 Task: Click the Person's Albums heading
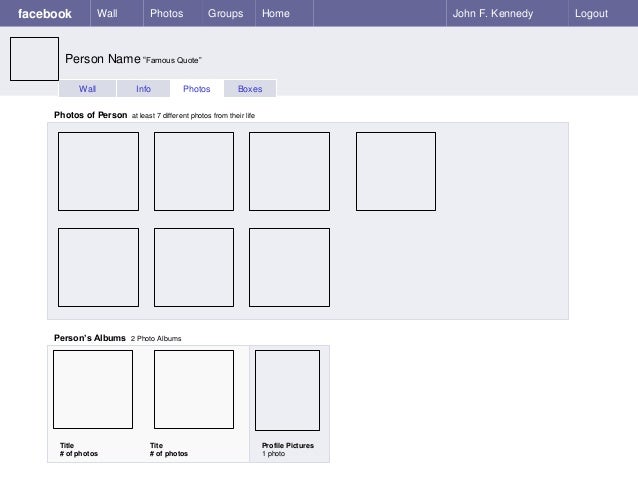[x=90, y=338]
